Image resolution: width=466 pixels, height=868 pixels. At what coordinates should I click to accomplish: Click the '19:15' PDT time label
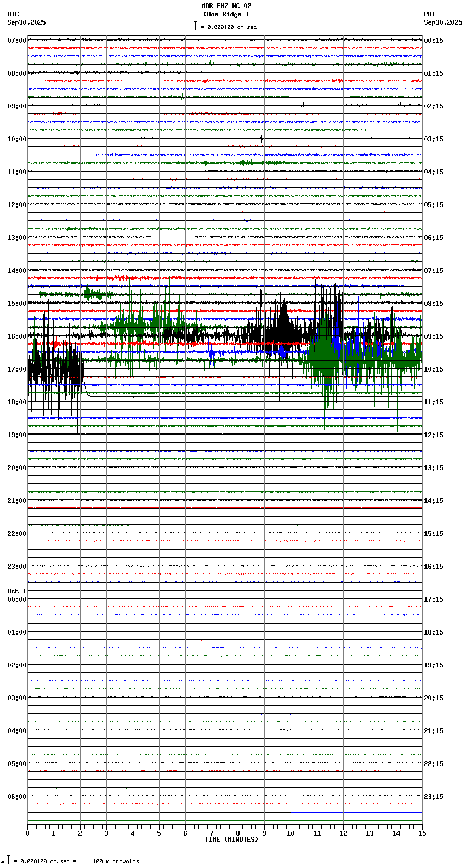(434, 665)
